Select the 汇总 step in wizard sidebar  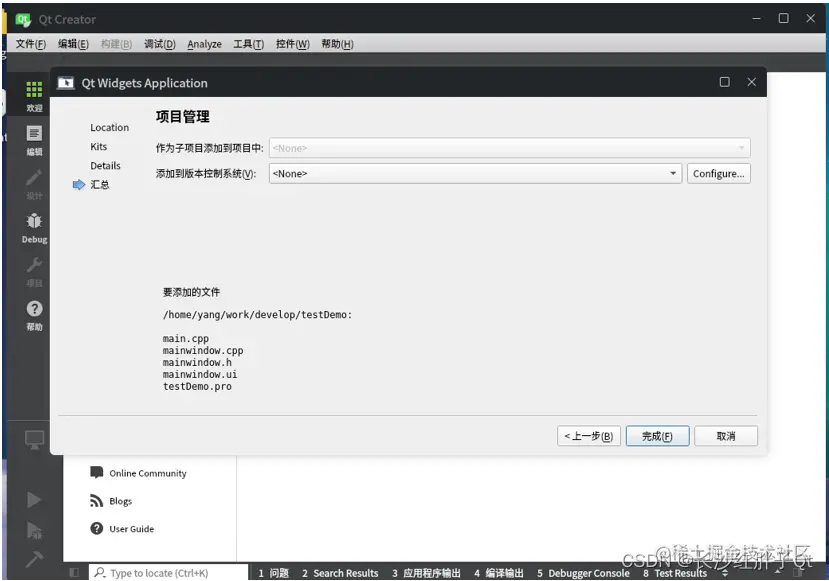101,184
